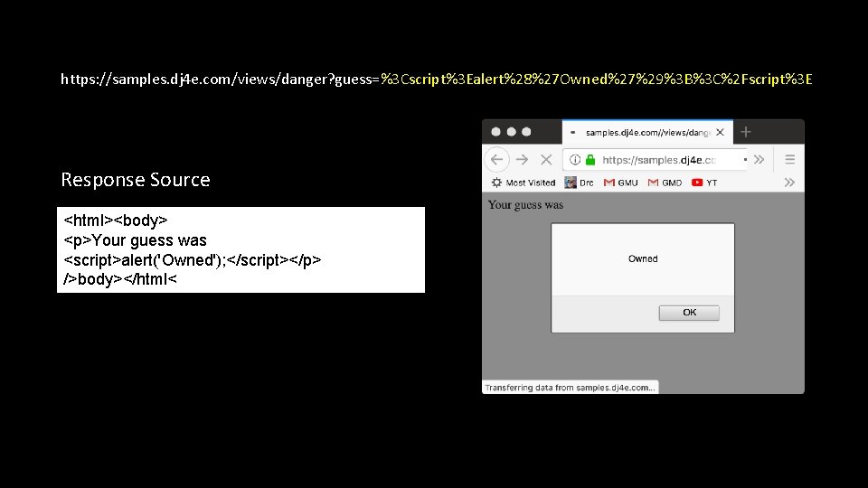Open the Drc bookmark

pyautogui.click(x=579, y=183)
